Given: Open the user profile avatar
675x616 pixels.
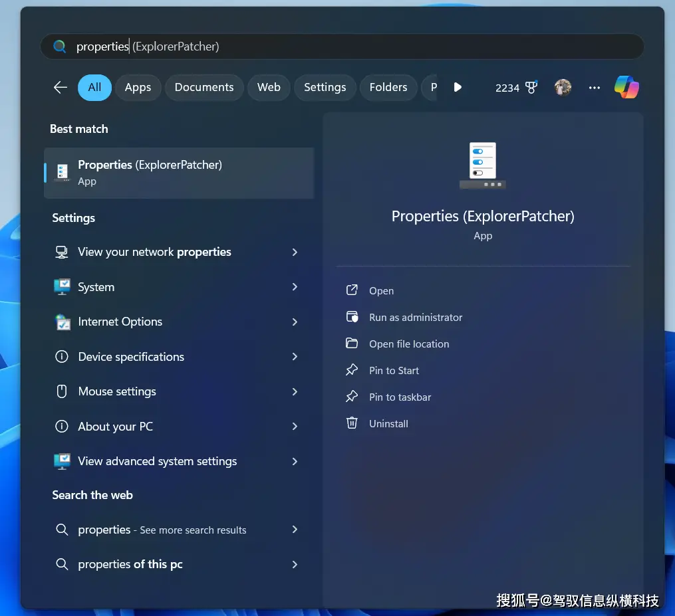Looking at the screenshot, I should (x=563, y=87).
